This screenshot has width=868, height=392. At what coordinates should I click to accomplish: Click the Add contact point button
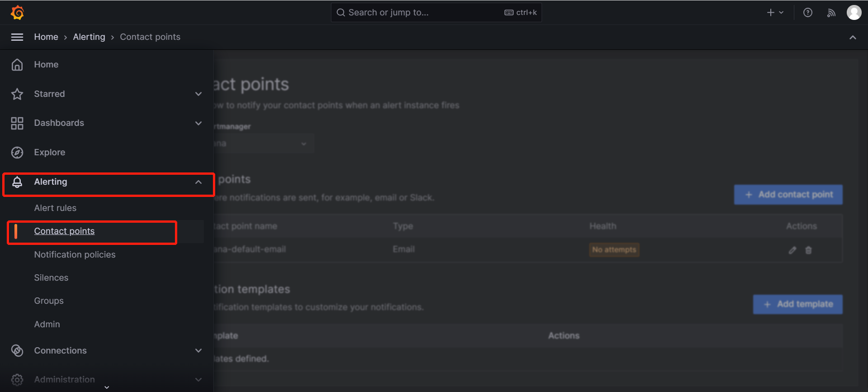[x=788, y=195]
